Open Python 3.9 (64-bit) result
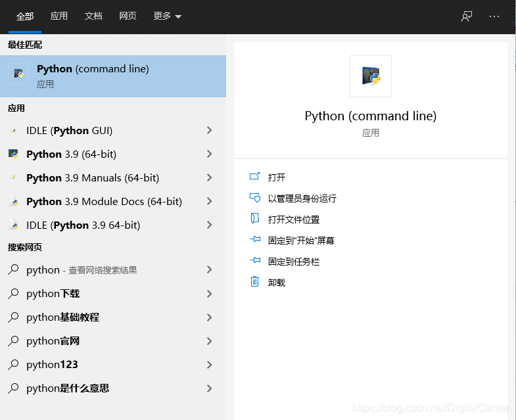Screen dimensions: 516x420 click(113, 154)
